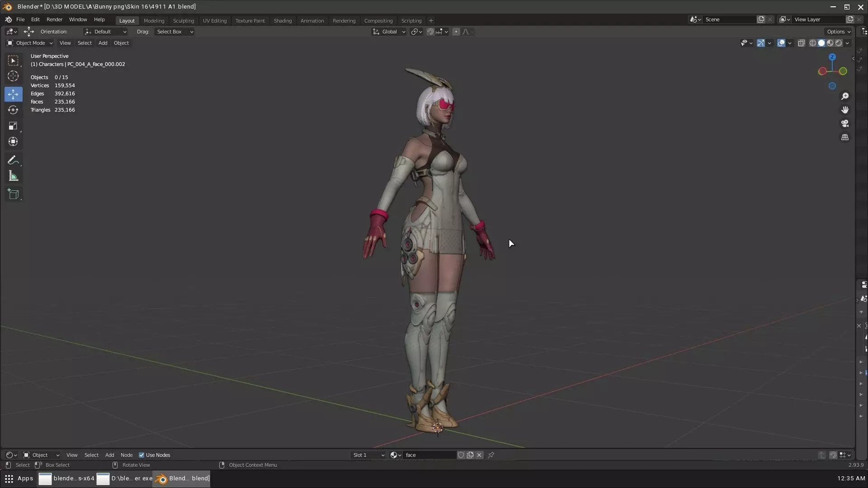Toggle node editor snap magnet
Viewport: 868px width, 488px height.
(833, 455)
